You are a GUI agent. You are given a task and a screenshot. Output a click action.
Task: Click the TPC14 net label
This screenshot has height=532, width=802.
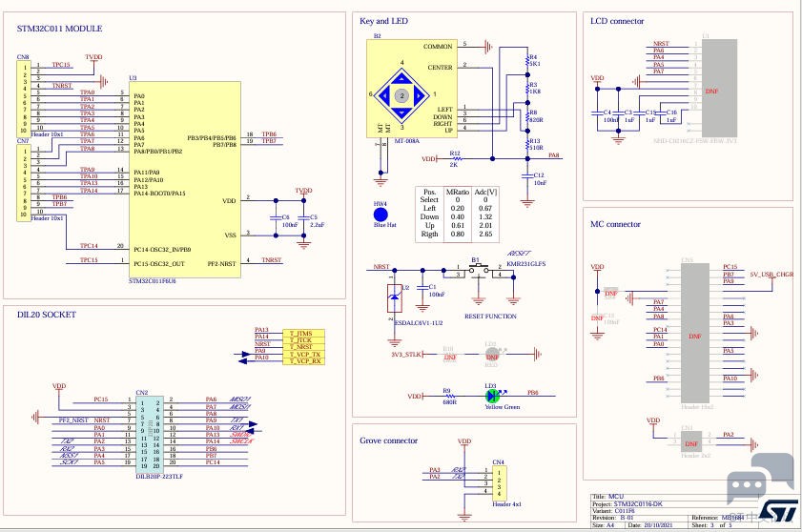tap(89, 246)
